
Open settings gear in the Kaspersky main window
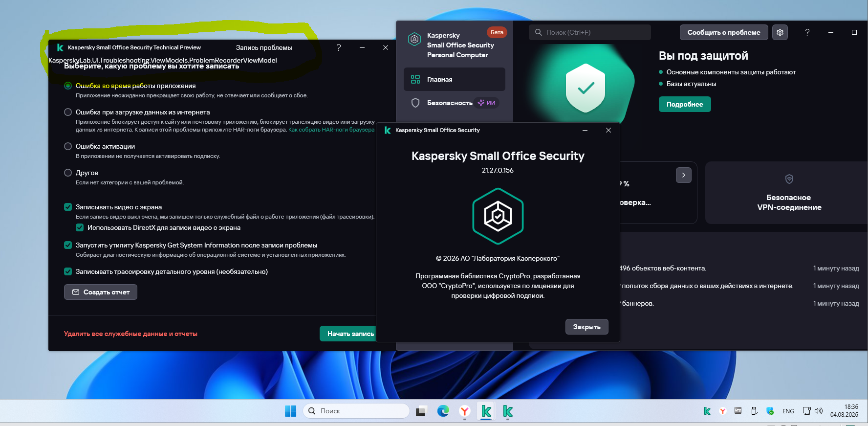pyautogui.click(x=780, y=32)
